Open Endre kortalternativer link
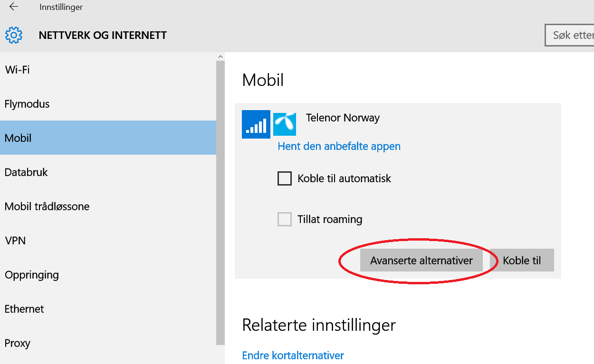The image size is (594, 364). 293,355
